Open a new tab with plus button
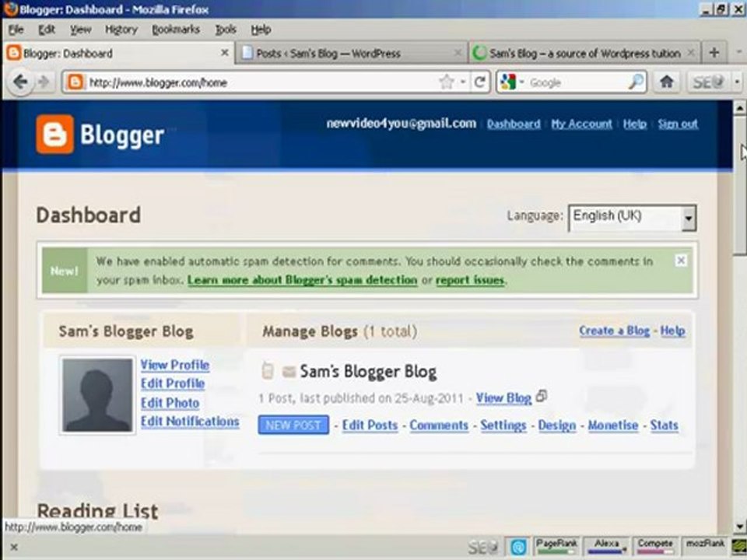Viewport: 747px width, 560px height. pyautogui.click(x=714, y=53)
